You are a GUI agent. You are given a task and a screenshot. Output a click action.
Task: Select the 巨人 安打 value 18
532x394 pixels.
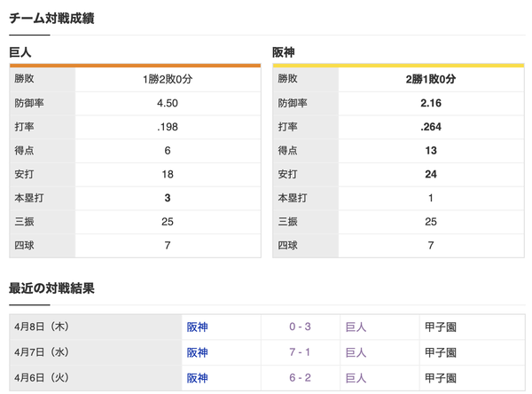coord(168,174)
